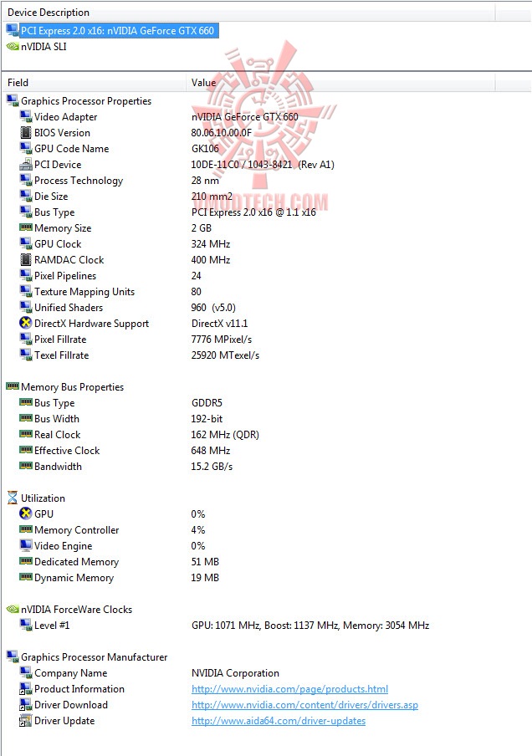This screenshot has height=756, width=532.
Task: Select the Driver Download field label
Action: (x=71, y=705)
